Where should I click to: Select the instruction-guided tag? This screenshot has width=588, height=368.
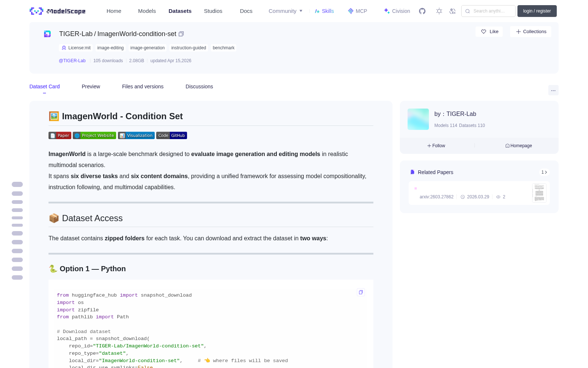[x=189, y=48]
